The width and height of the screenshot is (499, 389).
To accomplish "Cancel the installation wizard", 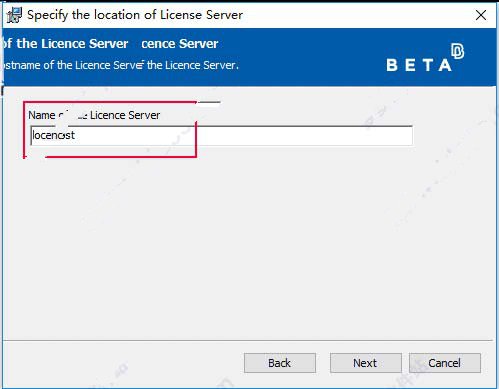I will tap(445, 363).
